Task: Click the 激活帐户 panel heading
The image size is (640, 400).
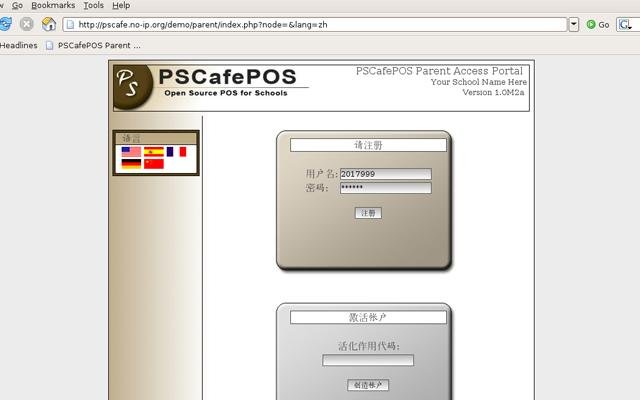Action: pyautogui.click(x=368, y=317)
